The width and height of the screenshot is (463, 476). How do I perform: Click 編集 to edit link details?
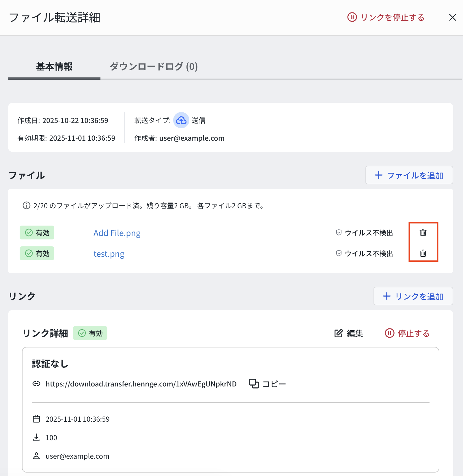(x=348, y=333)
